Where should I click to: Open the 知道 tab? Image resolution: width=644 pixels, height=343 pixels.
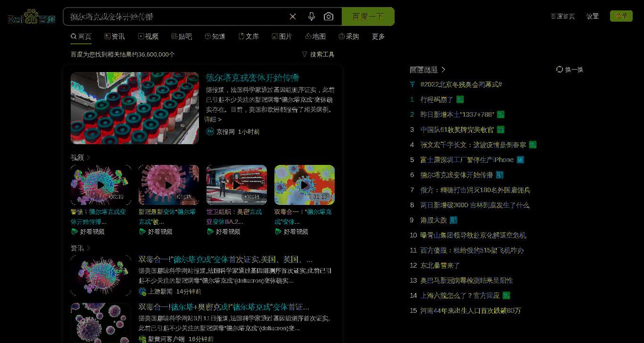point(215,36)
